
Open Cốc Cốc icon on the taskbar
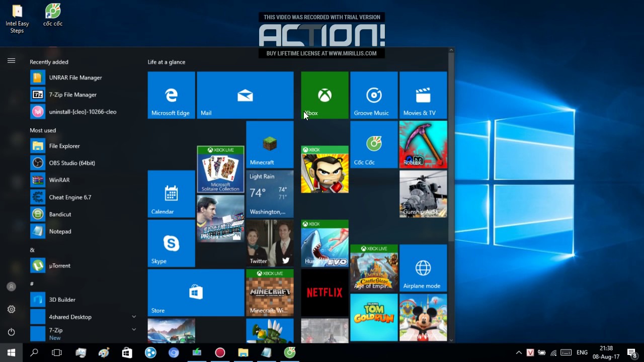(290, 352)
